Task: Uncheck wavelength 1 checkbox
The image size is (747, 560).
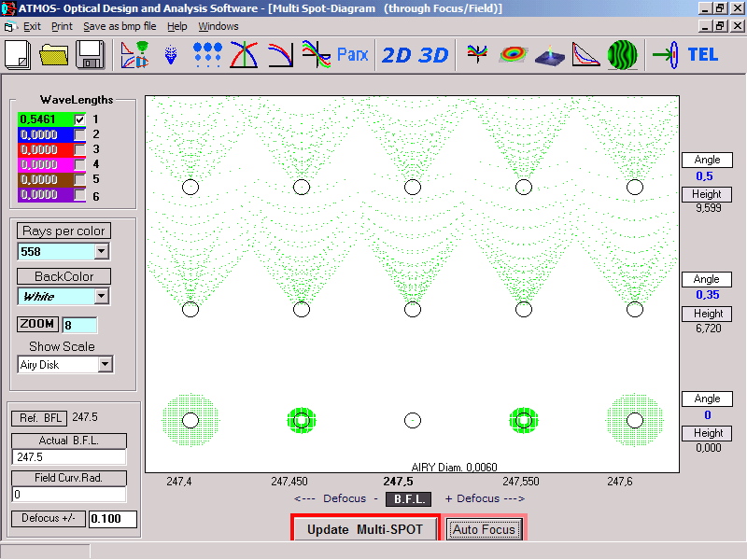Action: (x=80, y=119)
